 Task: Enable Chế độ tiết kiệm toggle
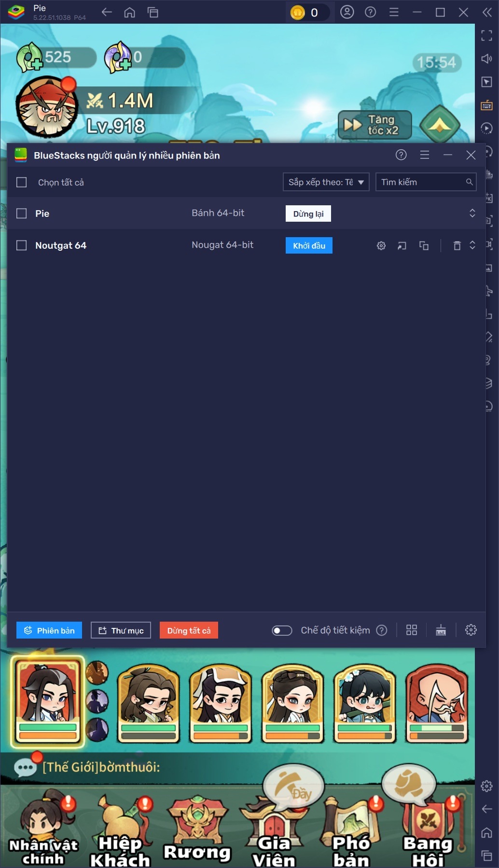coord(282,630)
